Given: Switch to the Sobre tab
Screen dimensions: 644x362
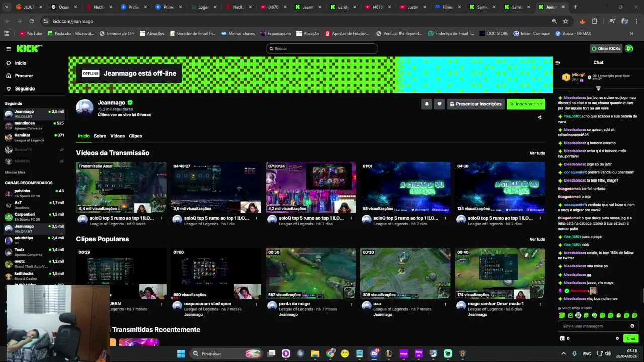Looking at the screenshot, I should (x=100, y=136).
